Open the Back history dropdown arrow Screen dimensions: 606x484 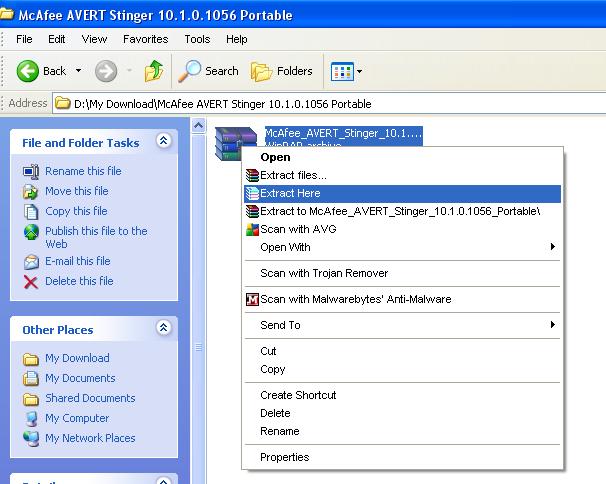(78, 71)
